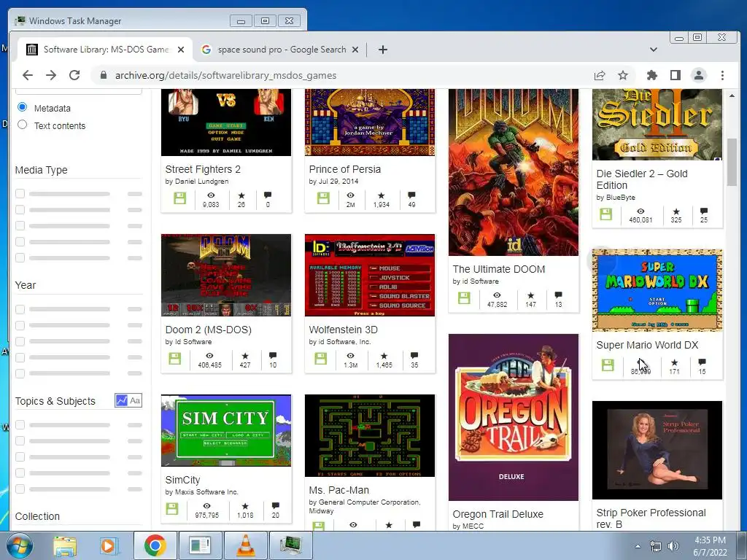Open Chrome three-dot menu
Image resolution: width=747 pixels, height=560 pixels.
click(x=722, y=75)
